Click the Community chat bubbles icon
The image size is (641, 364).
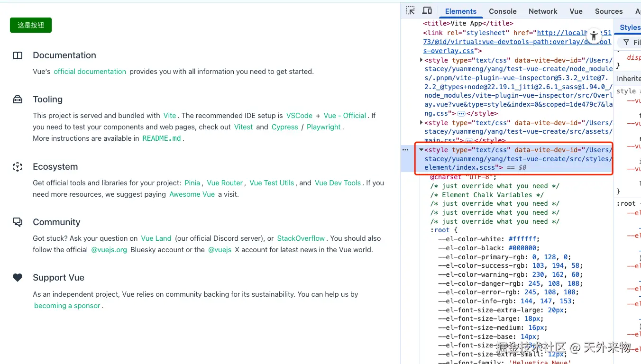pyautogui.click(x=18, y=222)
